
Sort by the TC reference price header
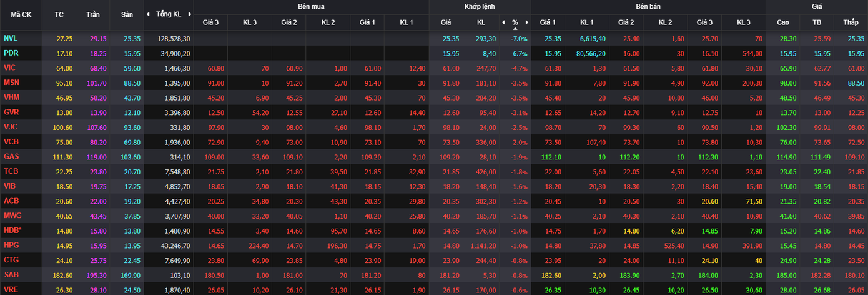(59, 14)
